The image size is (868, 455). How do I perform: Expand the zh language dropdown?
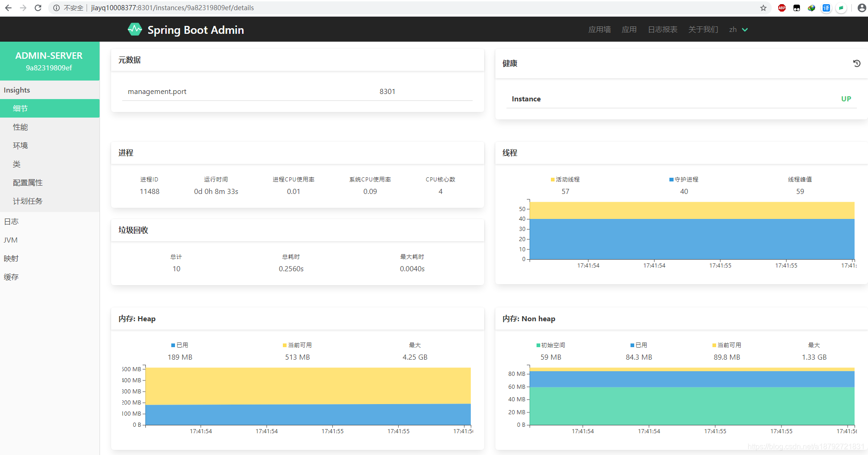click(x=738, y=30)
